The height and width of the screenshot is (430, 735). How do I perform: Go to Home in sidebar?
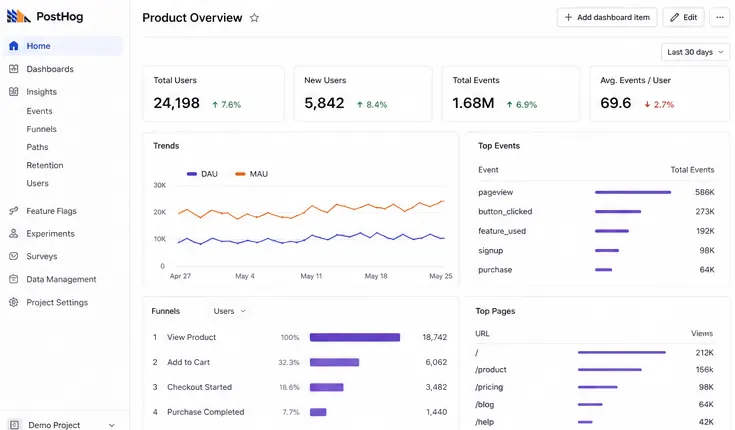tap(63, 46)
